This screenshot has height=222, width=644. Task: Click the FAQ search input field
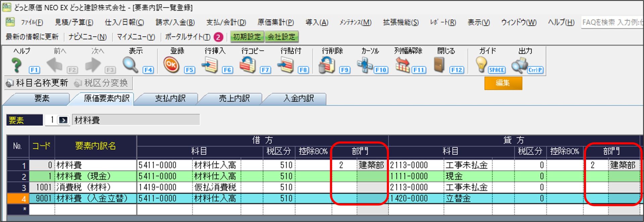pos(612,22)
